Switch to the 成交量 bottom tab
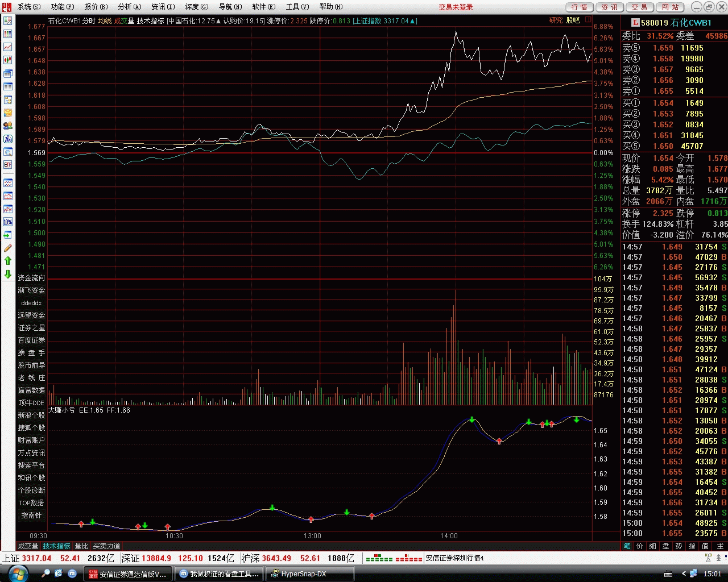 tap(28, 546)
